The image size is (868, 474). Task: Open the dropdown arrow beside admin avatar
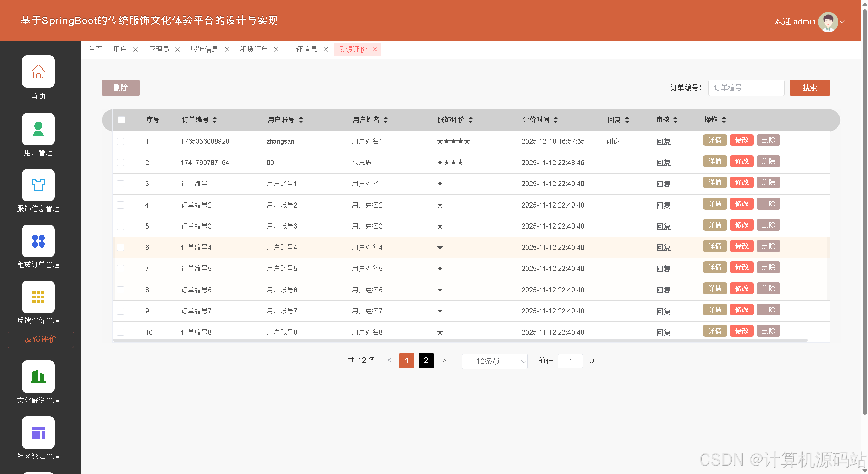coord(842,22)
